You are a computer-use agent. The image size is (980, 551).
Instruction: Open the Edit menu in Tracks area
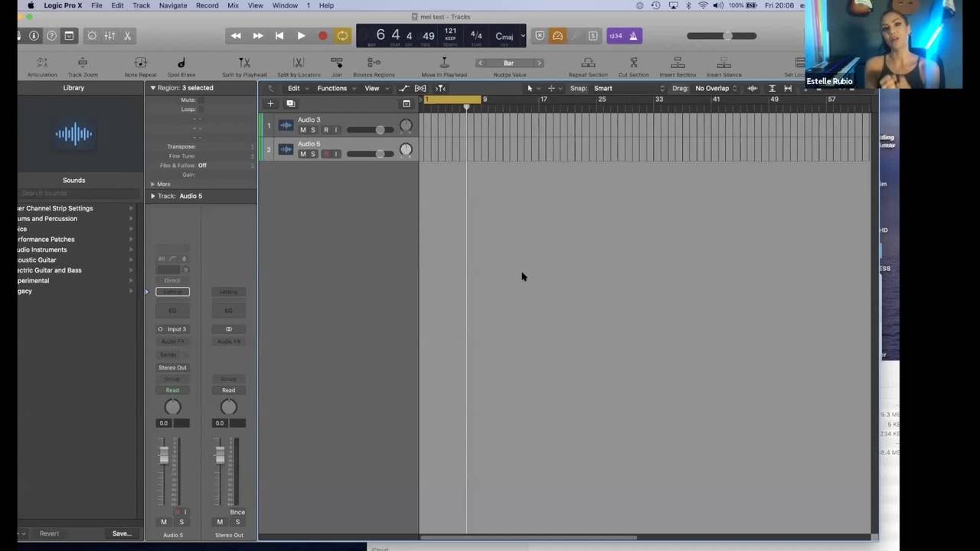click(296, 88)
